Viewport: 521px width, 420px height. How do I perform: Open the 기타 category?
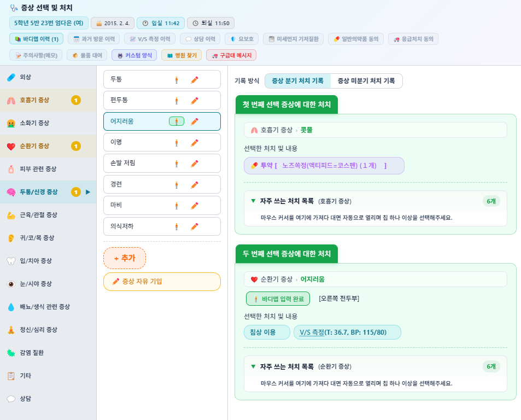coord(48,376)
